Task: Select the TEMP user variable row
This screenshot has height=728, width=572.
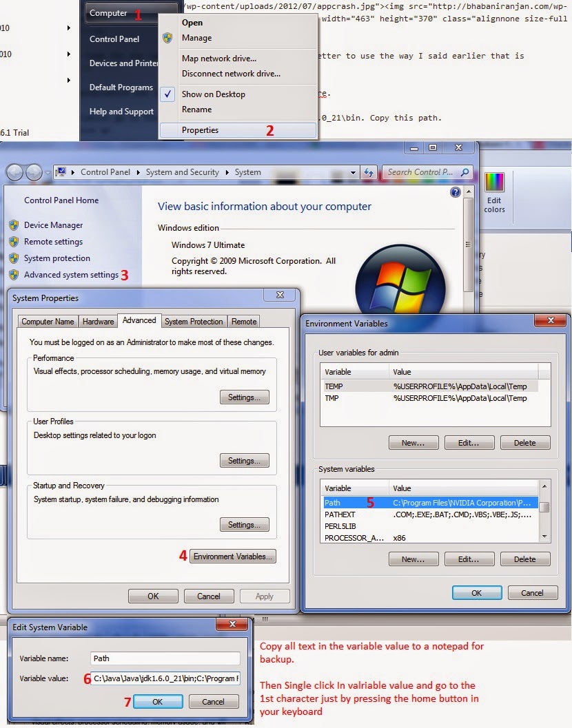Action: coord(429,386)
